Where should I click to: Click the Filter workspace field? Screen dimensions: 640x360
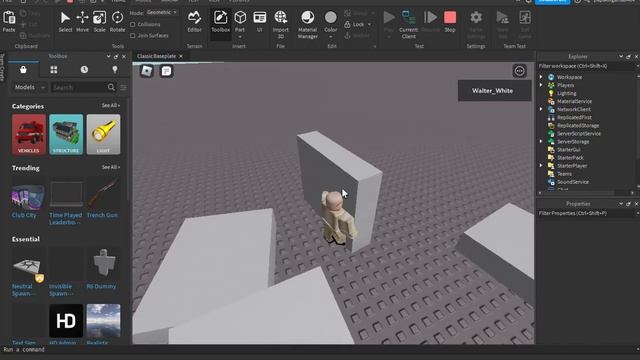[586, 66]
